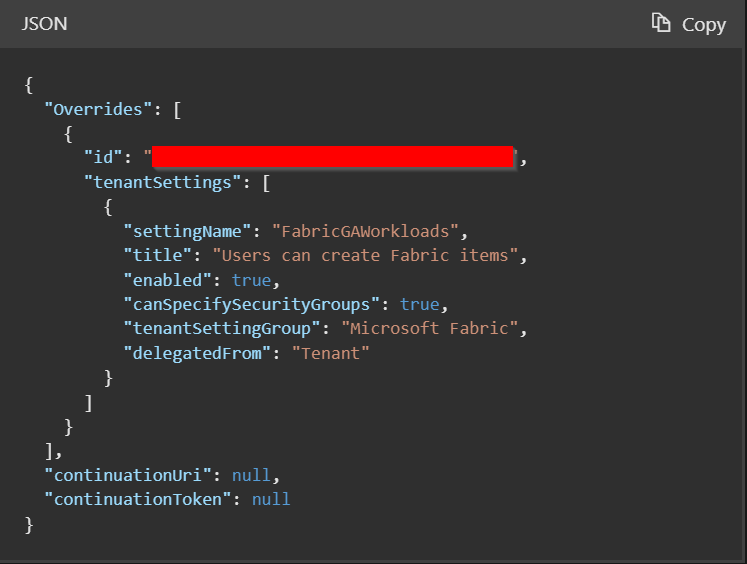The height and width of the screenshot is (564, 747).
Task: Click the "canSpecifySecurityGroups" property key
Action: 256,304
